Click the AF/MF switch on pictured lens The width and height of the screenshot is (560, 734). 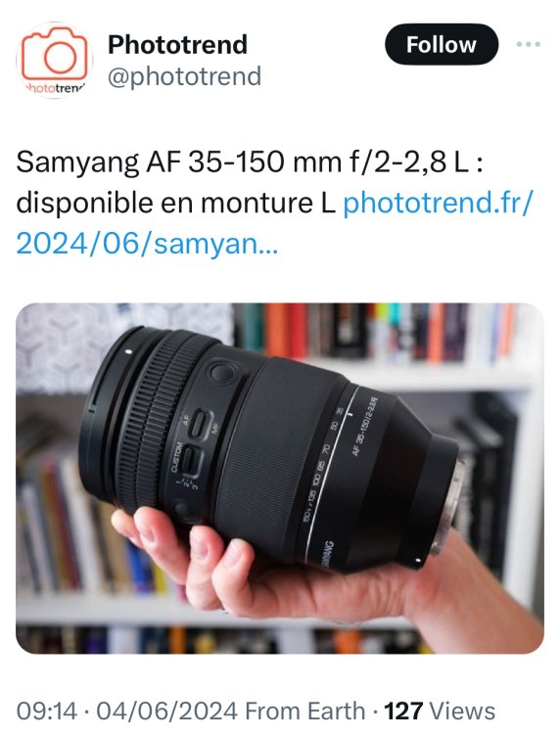pos(203,423)
